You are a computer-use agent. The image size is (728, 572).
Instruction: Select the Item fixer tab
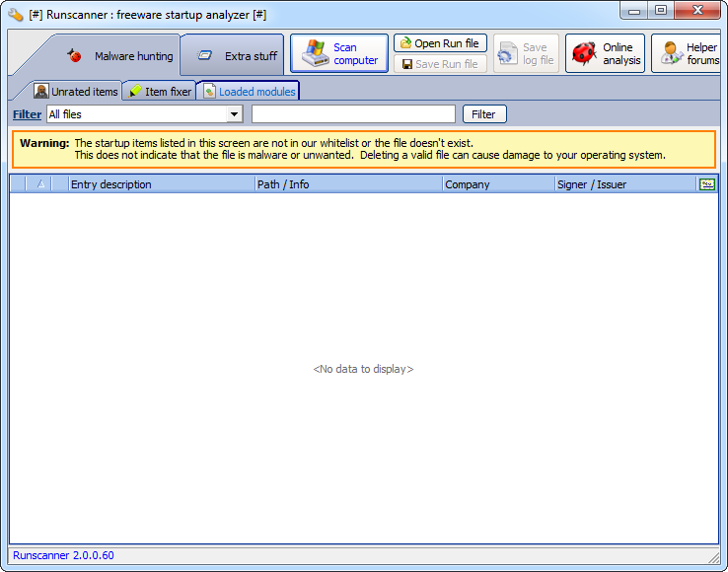coord(160,92)
